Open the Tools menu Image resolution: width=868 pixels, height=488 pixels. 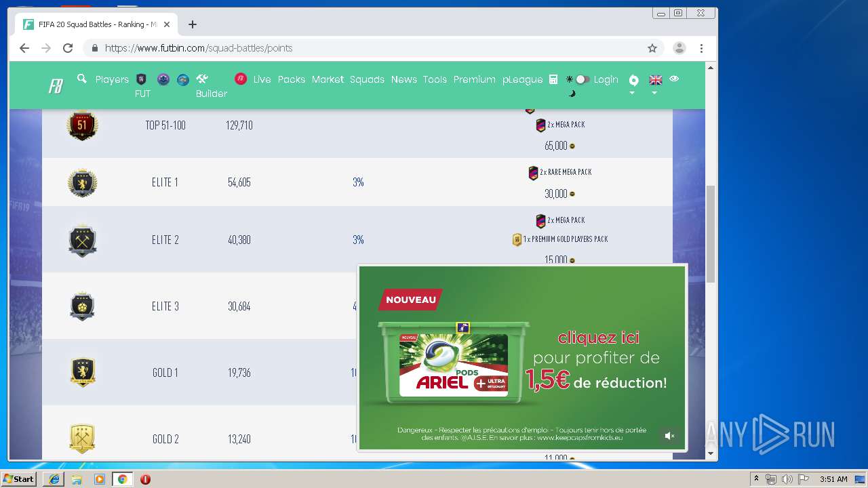pos(435,79)
